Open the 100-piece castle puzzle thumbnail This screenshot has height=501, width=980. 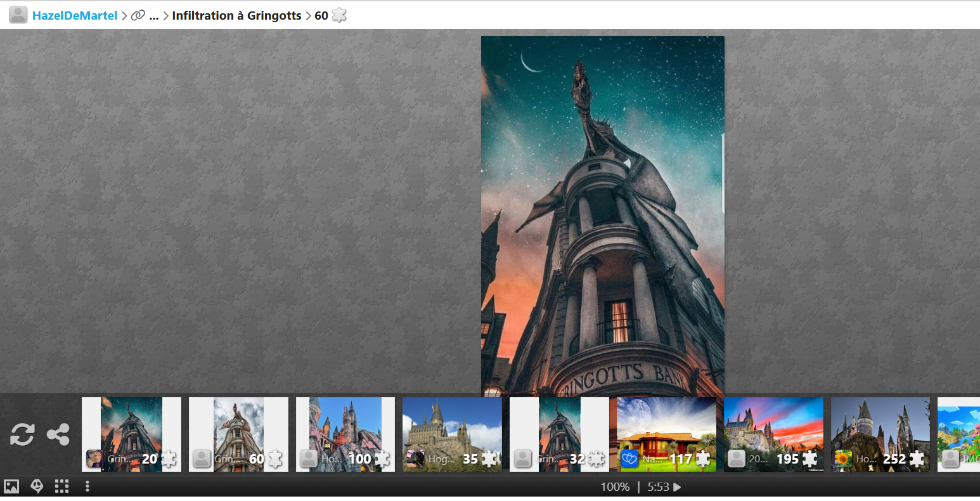pyautogui.click(x=345, y=434)
